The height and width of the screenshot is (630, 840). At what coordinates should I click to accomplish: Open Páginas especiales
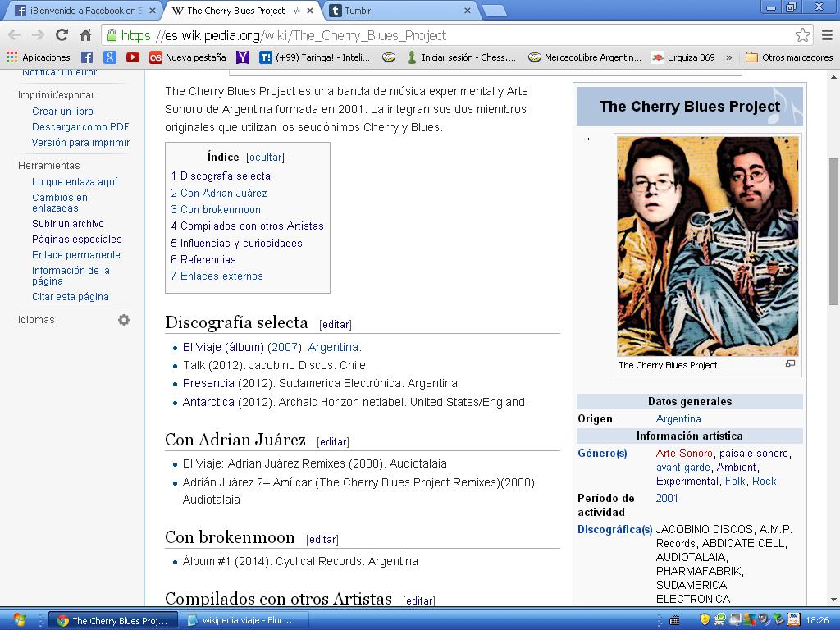coord(76,239)
